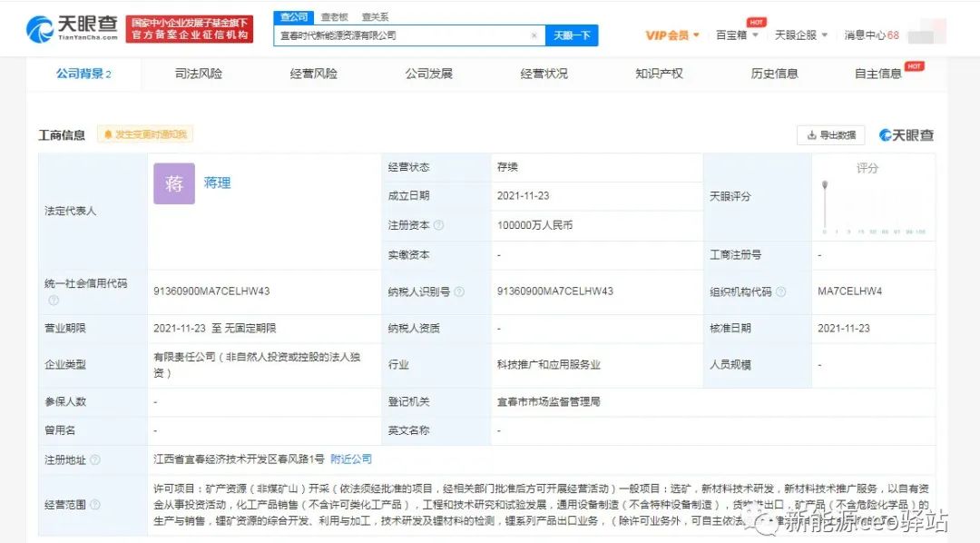Open the 公司发展 tab
Screen dimensions: 980x543
(x=428, y=74)
